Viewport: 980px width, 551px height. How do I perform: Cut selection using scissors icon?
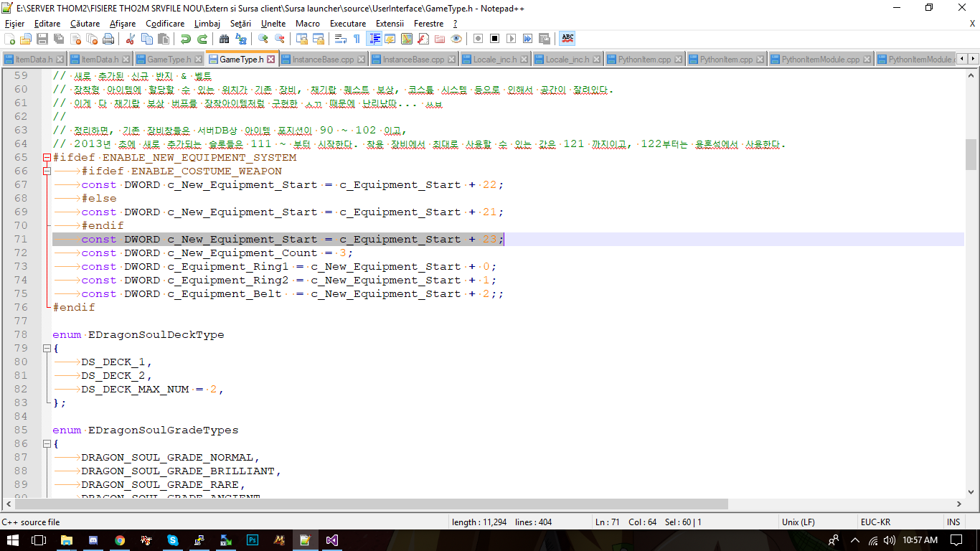click(x=131, y=39)
